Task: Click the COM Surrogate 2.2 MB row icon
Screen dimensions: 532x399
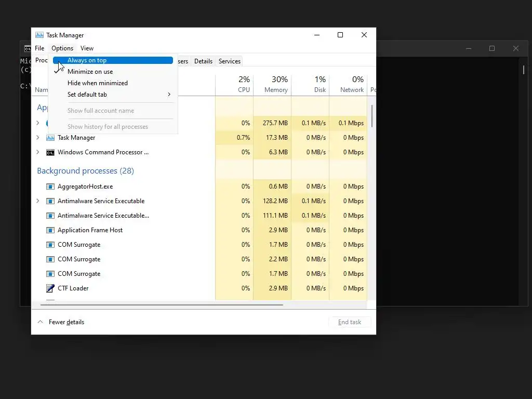Action: coord(50,260)
